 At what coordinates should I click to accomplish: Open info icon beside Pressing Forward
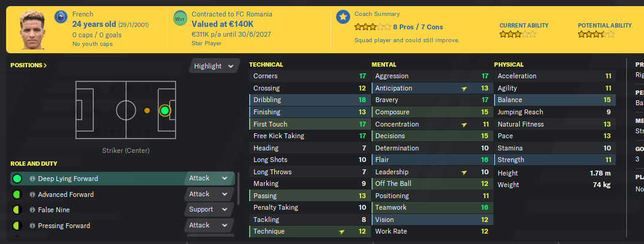(x=32, y=226)
